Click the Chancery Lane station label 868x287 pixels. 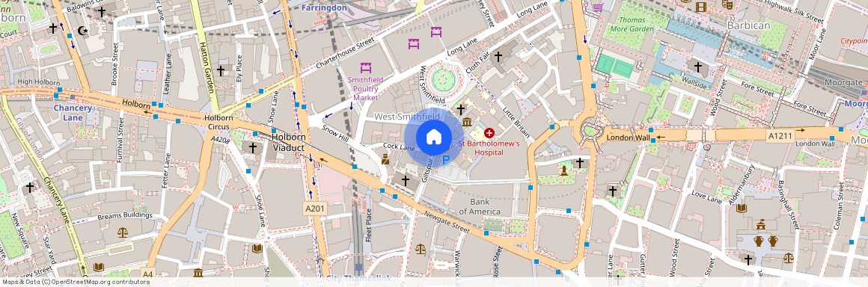coord(73,113)
